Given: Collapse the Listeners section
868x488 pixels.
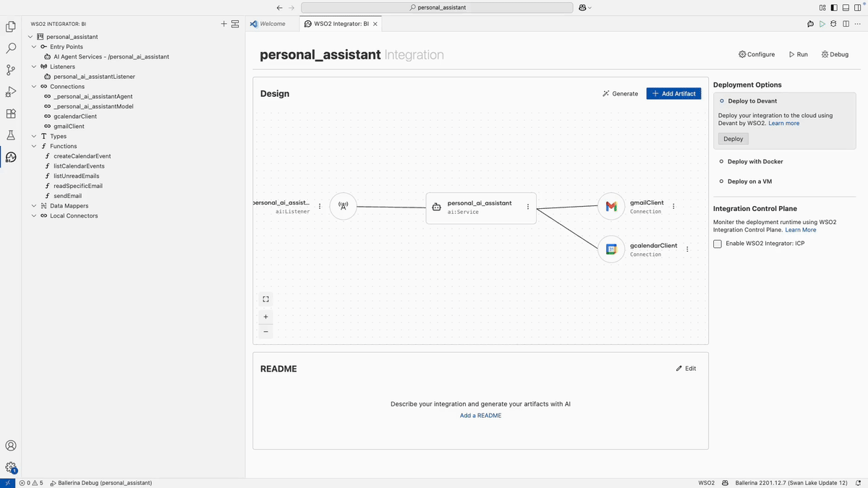Looking at the screenshot, I should click(x=34, y=67).
